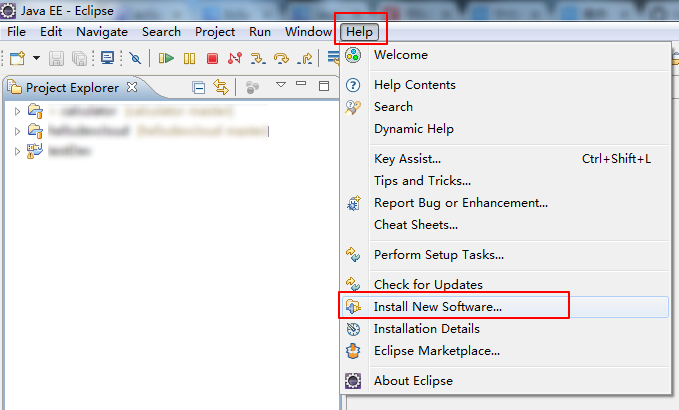
Task: Open the Project Explorer View Menu triangle
Action: click(281, 84)
